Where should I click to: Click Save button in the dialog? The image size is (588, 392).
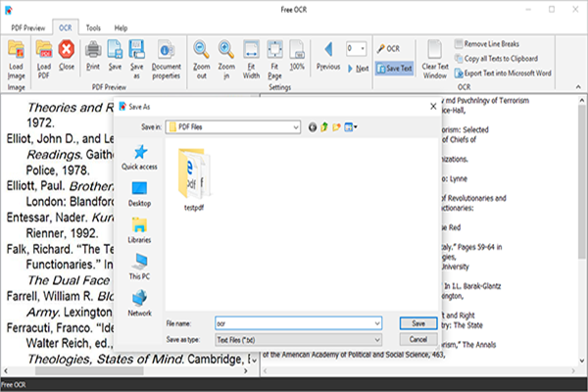(418, 322)
